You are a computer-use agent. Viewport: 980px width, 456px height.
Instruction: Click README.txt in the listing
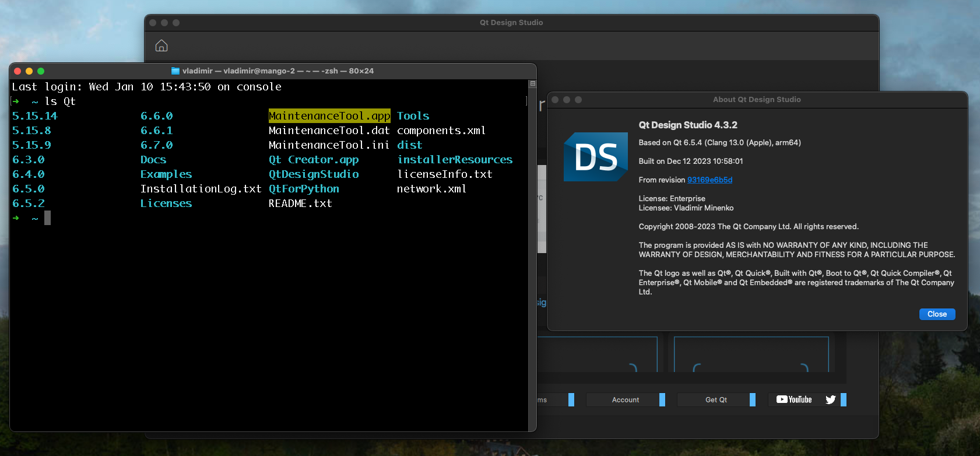pos(300,204)
